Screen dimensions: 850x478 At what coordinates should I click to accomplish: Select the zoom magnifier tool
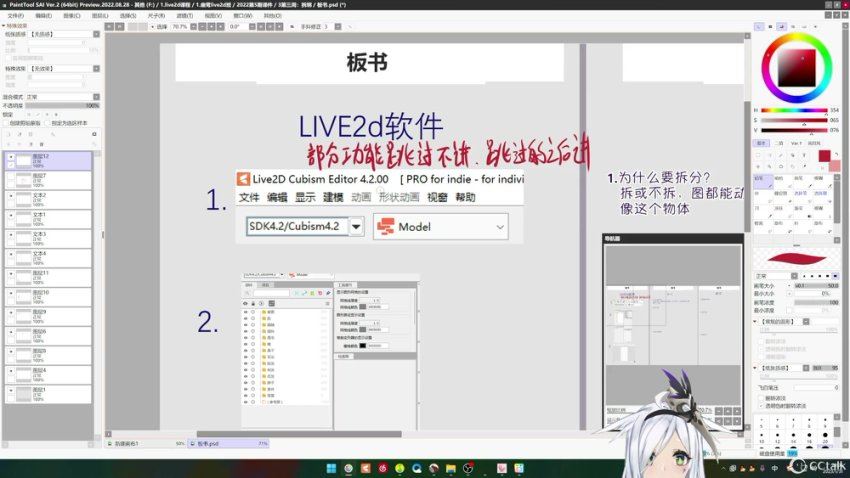click(x=769, y=166)
